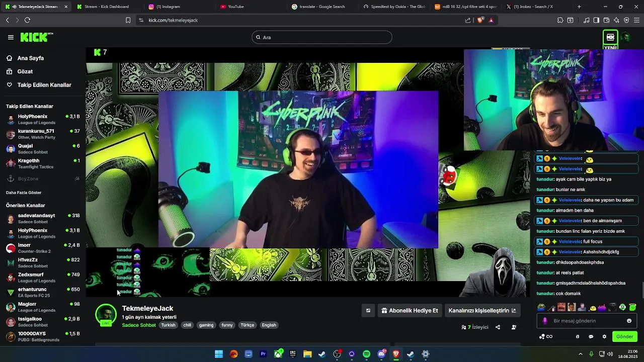This screenshot has width=644, height=362.
Task: Select the Pepe frog emote
Action: pos(541,307)
